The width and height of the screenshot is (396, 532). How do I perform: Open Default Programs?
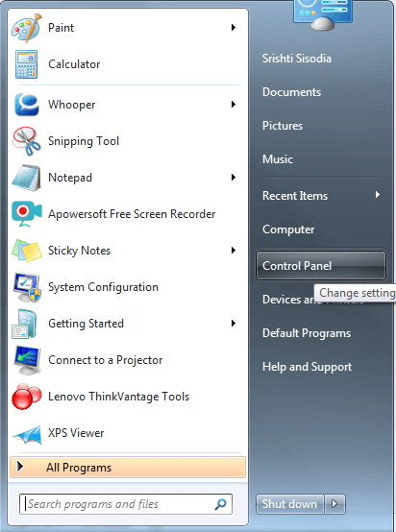pos(307,333)
